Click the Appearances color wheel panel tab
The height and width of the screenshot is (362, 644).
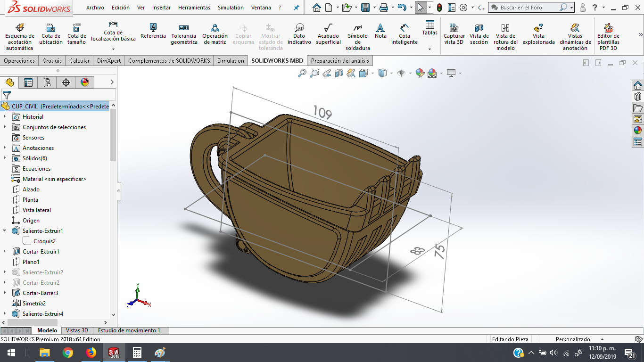pyautogui.click(x=85, y=82)
